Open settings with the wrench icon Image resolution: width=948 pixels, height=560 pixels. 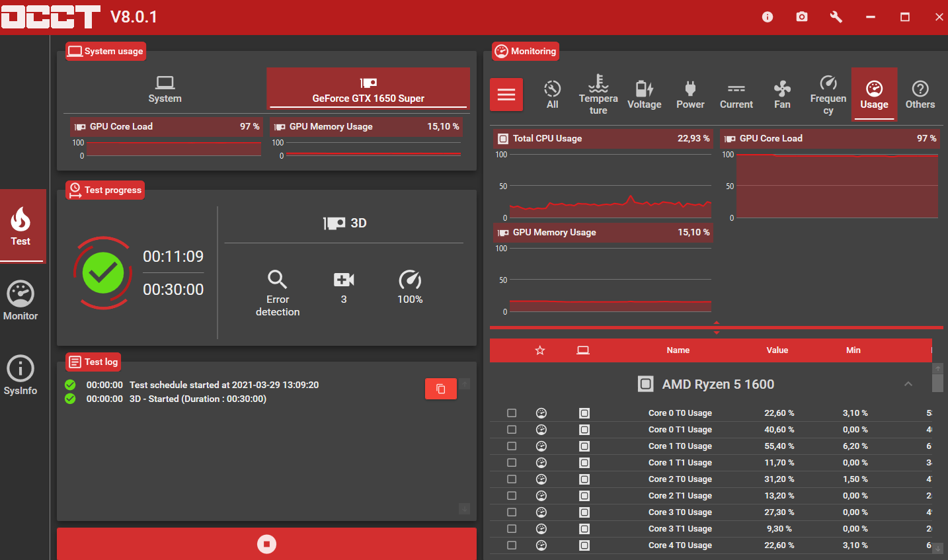836,17
